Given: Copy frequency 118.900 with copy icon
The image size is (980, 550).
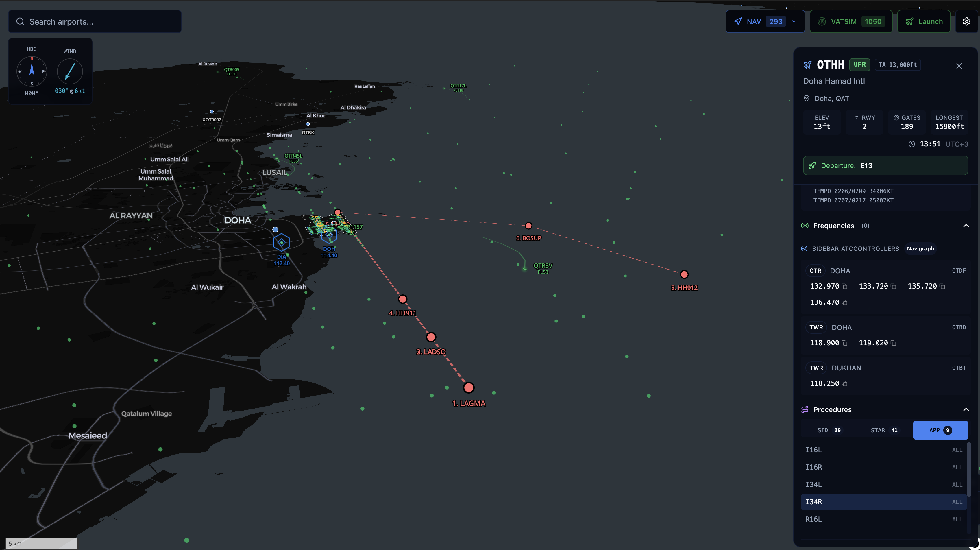Looking at the screenshot, I should point(845,343).
